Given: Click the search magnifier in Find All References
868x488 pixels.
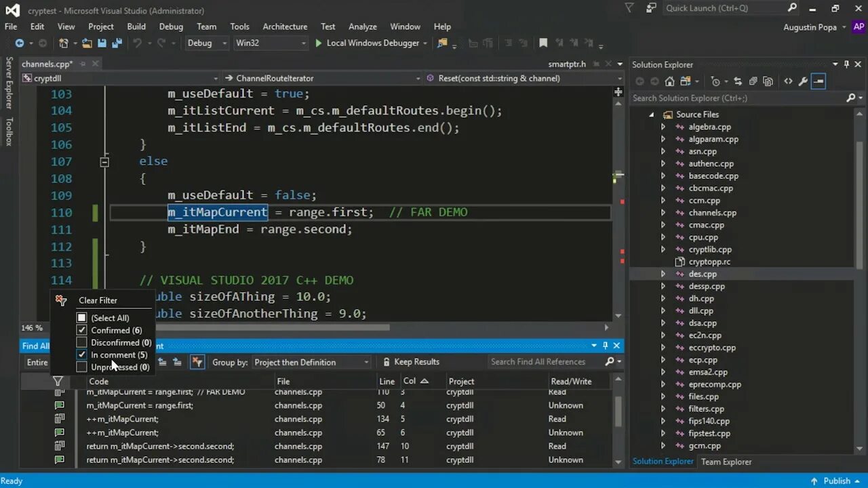Looking at the screenshot, I should point(609,362).
